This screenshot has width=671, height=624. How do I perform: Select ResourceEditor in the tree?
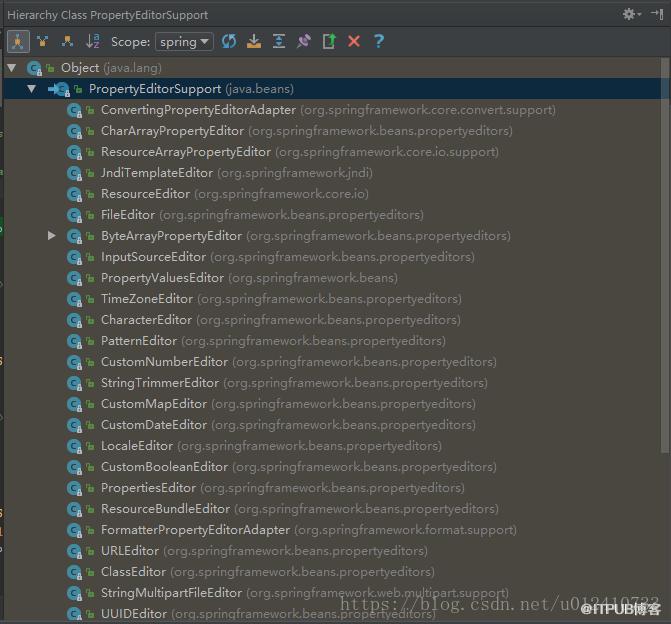tap(145, 194)
